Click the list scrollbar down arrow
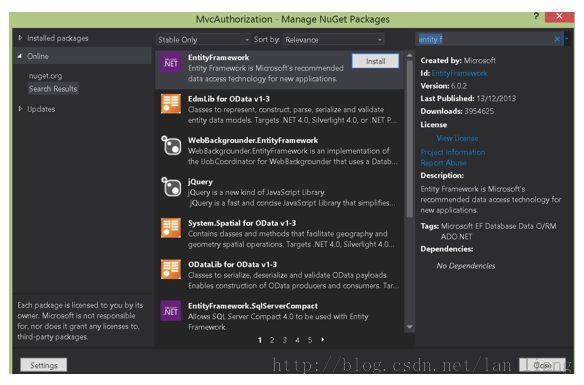The width and height of the screenshot is (584, 385). click(x=410, y=327)
